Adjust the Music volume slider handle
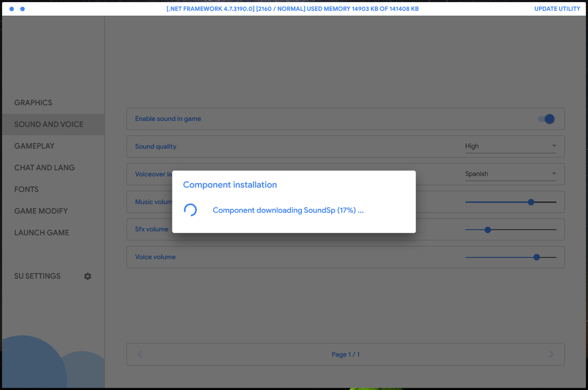The width and height of the screenshot is (588, 390). (531, 202)
